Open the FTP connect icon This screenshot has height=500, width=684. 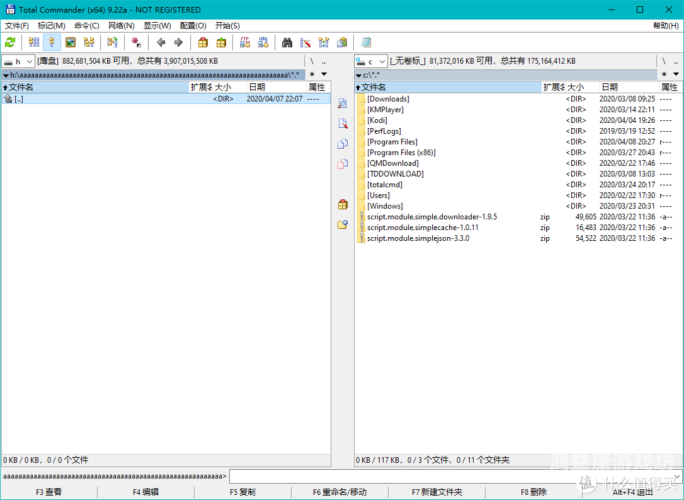[245, 42]
